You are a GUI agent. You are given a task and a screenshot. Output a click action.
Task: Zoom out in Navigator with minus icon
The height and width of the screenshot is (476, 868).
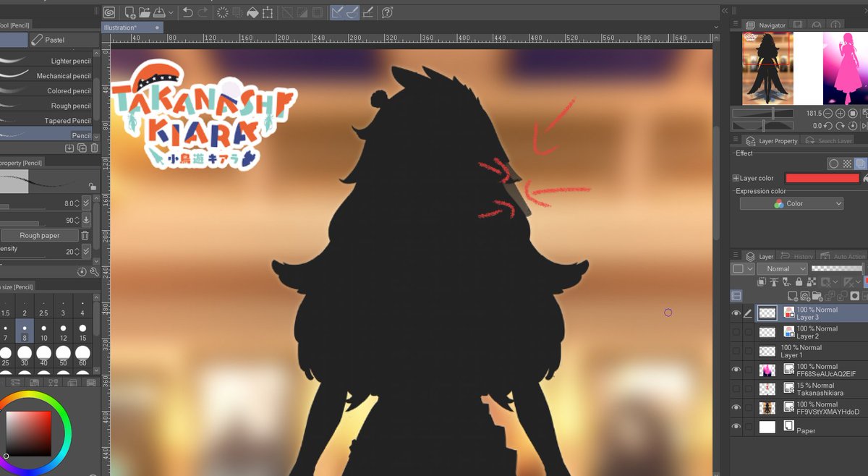click(x=828, y=114)
